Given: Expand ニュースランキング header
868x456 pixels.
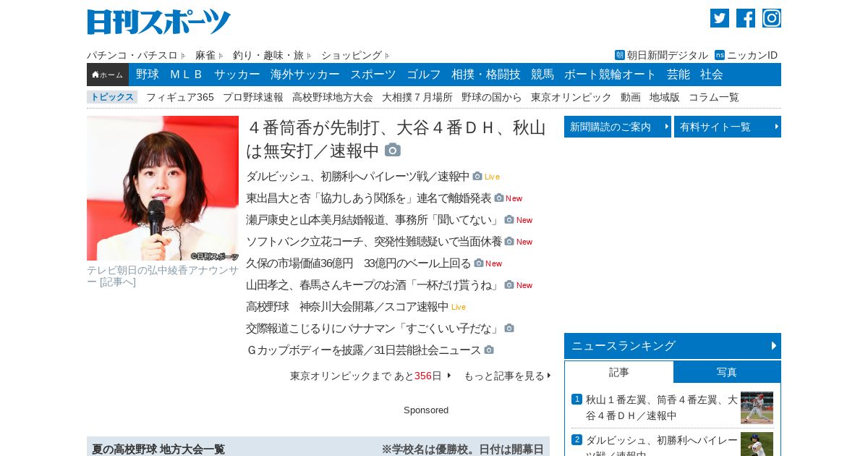Looking at the screenshot, I should coord(673,346).
